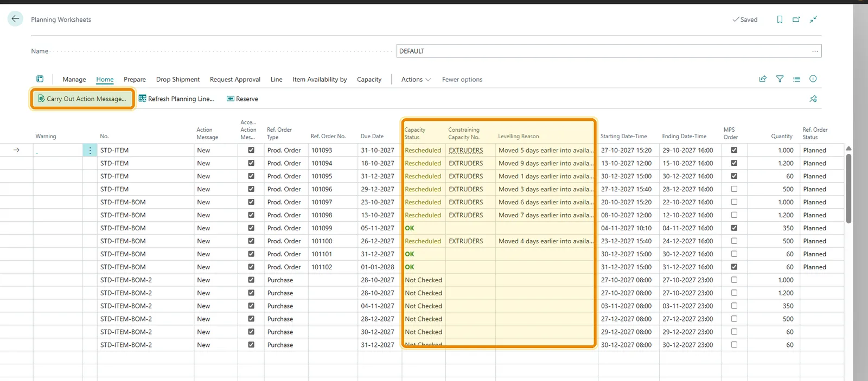Open the Item Availability by menu

pyautogui.click(x=320, y=80)
